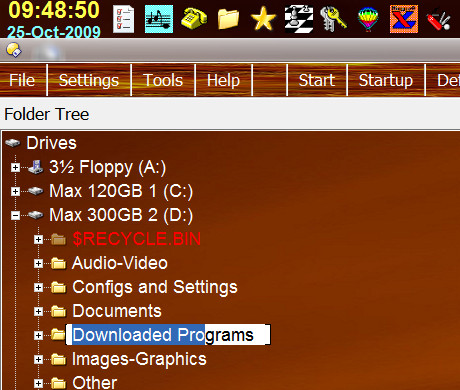The width and height of the screenshot is (460, 390).
Task: Click the Images-Graphics folder icon
Action: pyautogui.click(x=59, y=359)
